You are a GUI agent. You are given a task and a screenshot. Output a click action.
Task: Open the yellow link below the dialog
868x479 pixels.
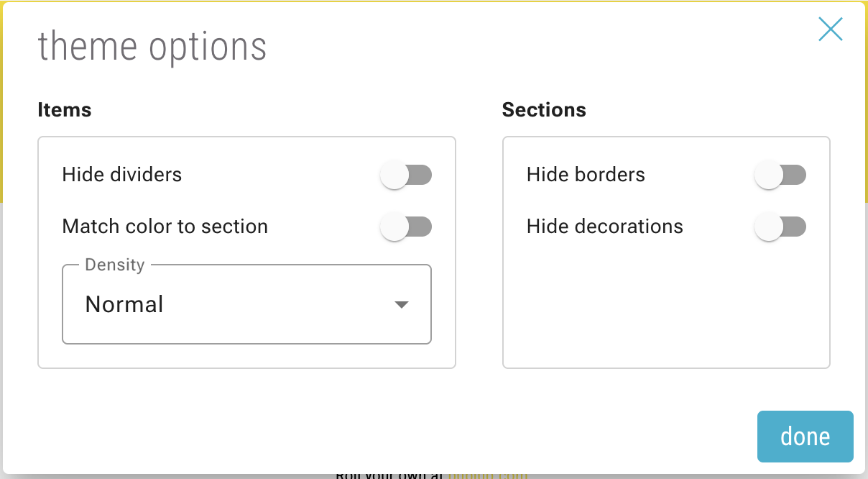(x=488, y=475)
